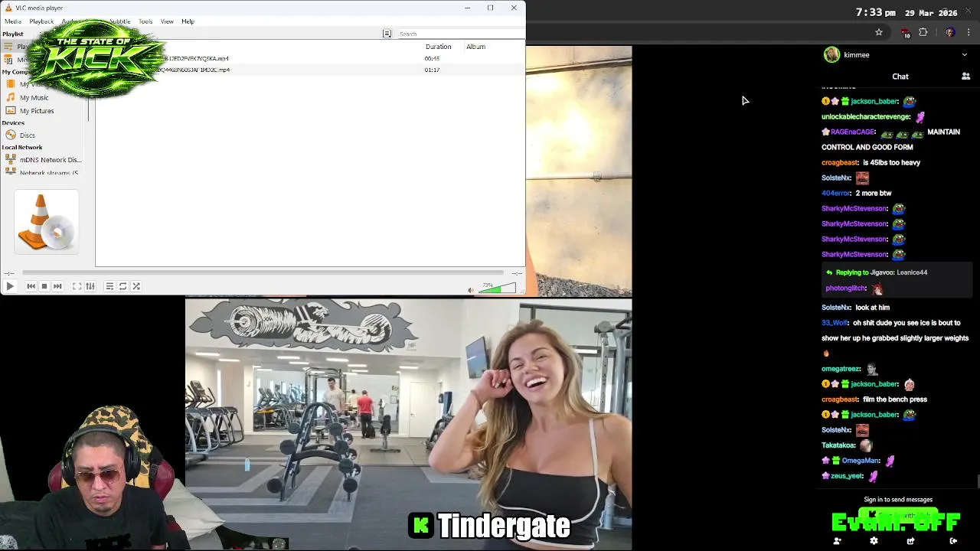
Task: Click the VLC seek bar
Action: click(263, 272)
